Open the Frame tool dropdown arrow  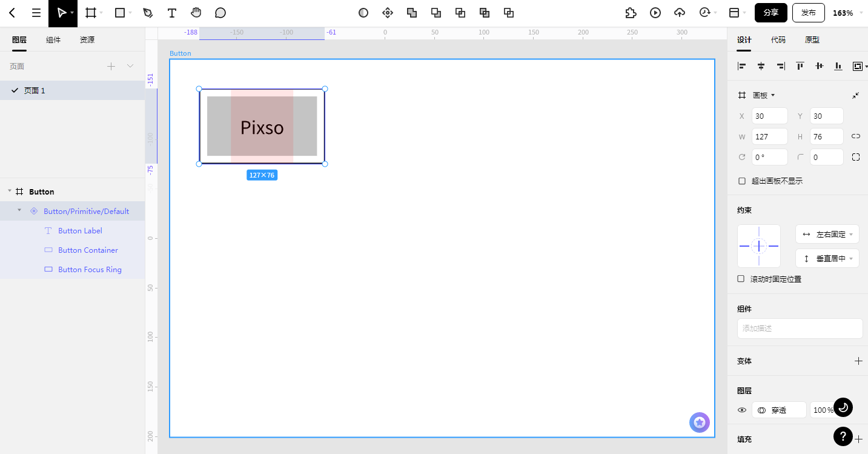(101, 13)
